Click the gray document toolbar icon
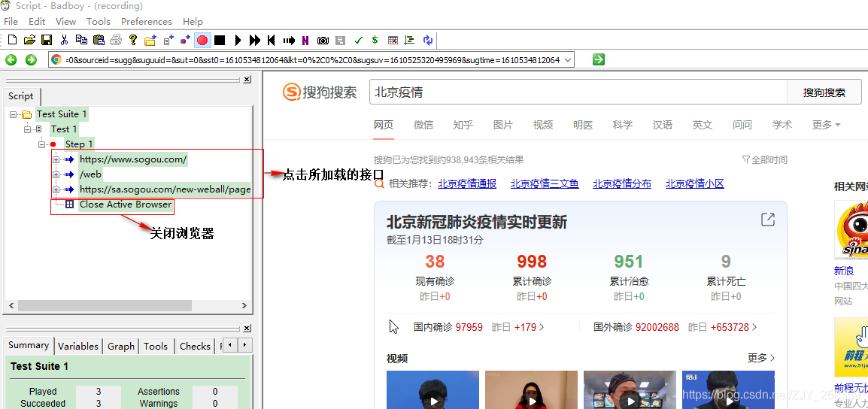This screenshot has width=868, height=409. point(341,40)
